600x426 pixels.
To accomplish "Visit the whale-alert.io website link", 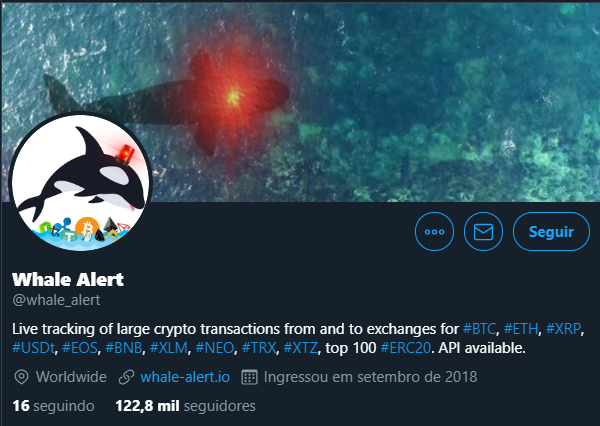I will point(185,377).
